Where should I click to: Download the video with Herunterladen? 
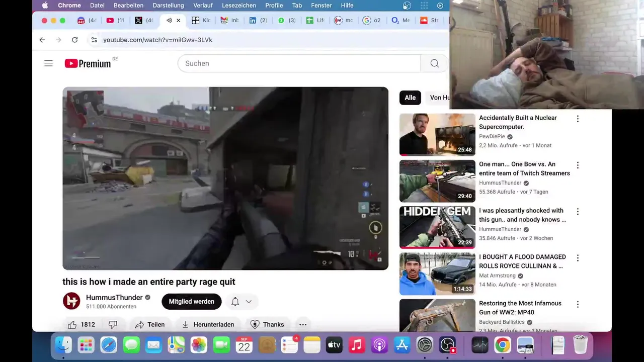208,324
